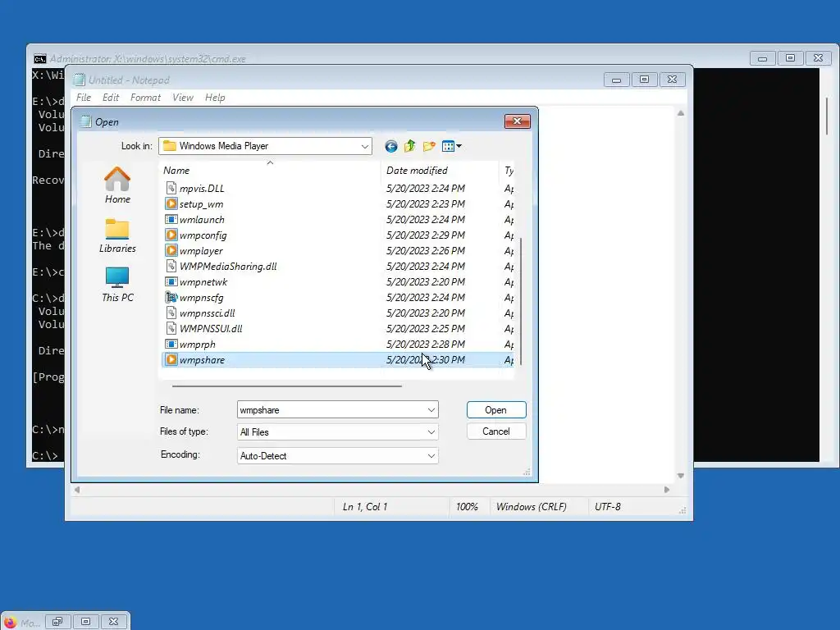Click Notepad scrollbar up arrow
This screenshot has height=630, width=840.
coord(680,113)
